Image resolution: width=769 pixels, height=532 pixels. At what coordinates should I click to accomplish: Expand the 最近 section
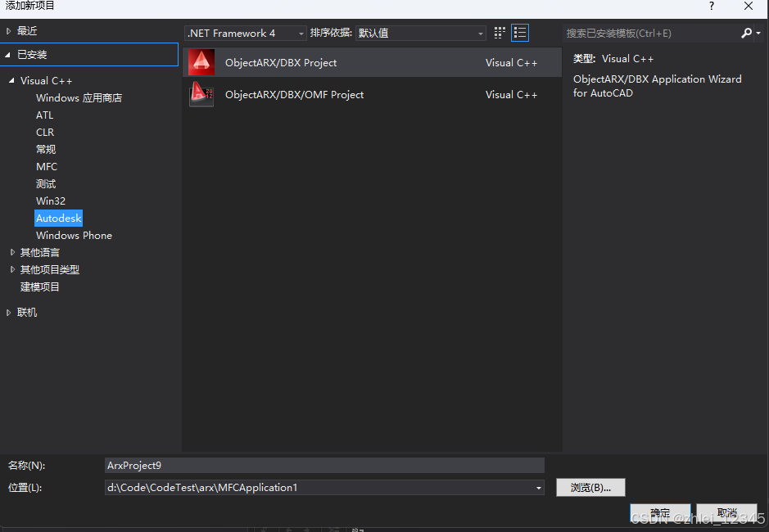[x=8, y=31]
